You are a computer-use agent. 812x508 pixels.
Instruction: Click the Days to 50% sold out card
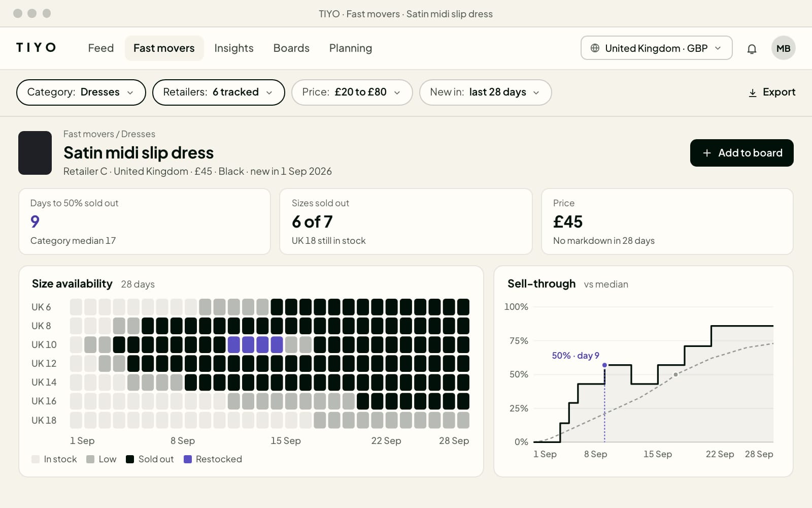click(x=145, y=221)
